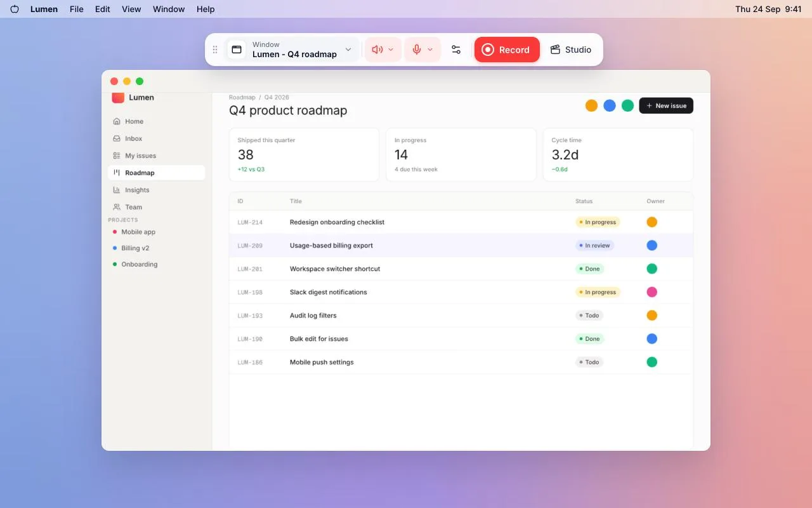Viewport: 812px width, 508px height.
Task: Click the Workspace switcher shortcut title
Action: click(335, 269)
